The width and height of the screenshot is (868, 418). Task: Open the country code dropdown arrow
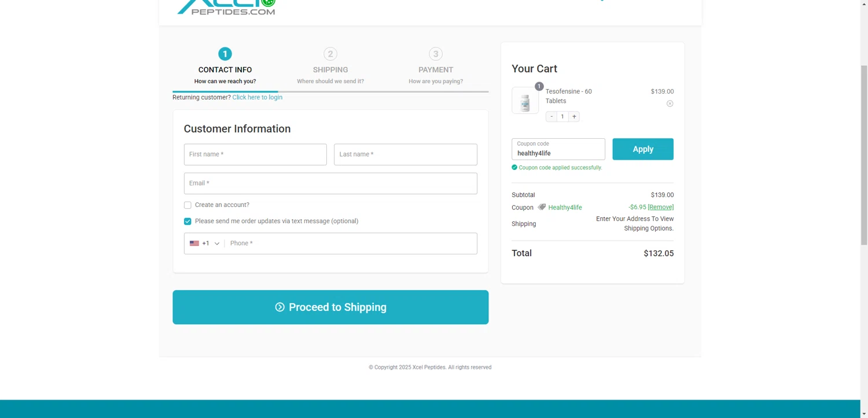click(x=217, y=243)
